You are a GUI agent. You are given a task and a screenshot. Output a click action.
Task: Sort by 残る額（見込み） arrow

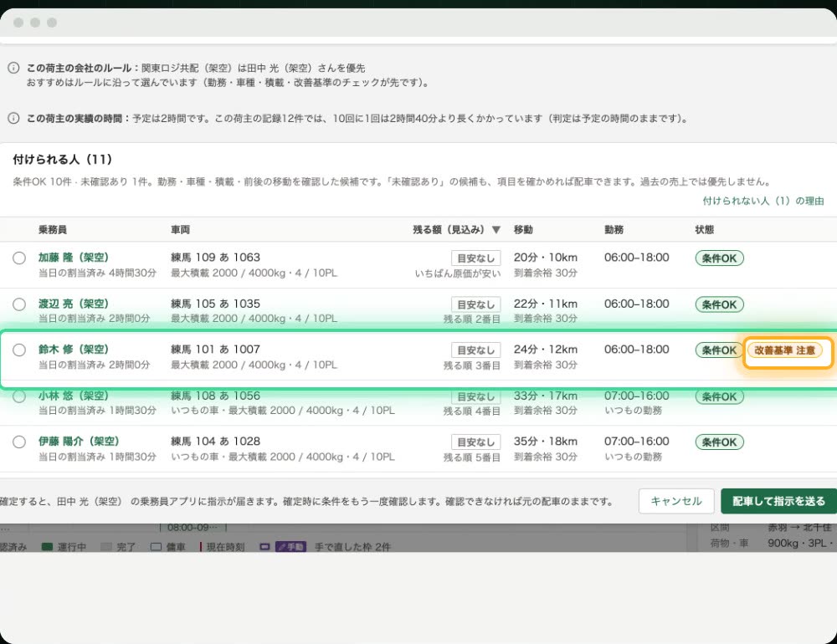[496, 230]
